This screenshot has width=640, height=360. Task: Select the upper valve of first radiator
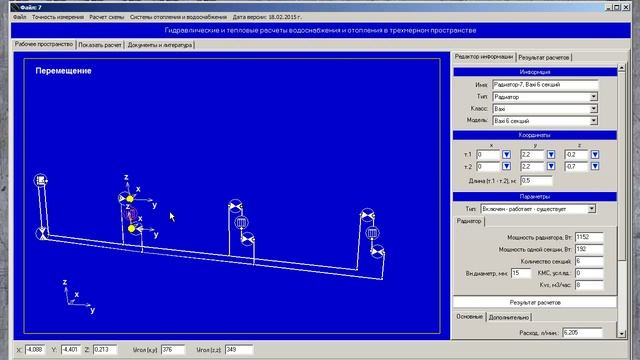pyautogui.click(x=123, y=198)
